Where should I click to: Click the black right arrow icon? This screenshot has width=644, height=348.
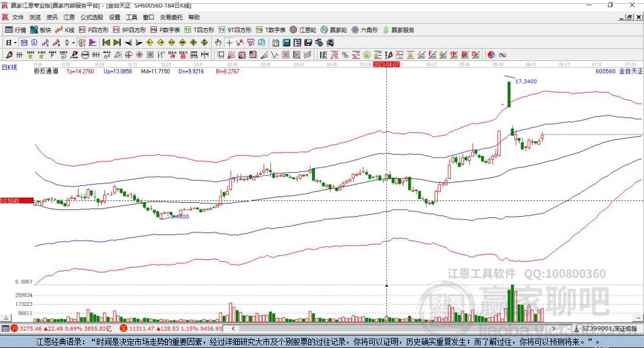point(139,43)
